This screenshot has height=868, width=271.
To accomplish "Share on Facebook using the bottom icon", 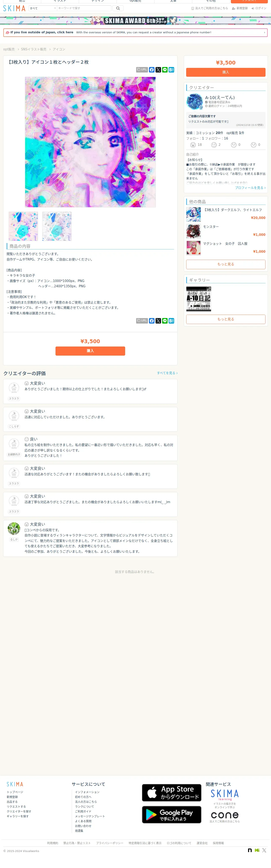I will point(152,321).
